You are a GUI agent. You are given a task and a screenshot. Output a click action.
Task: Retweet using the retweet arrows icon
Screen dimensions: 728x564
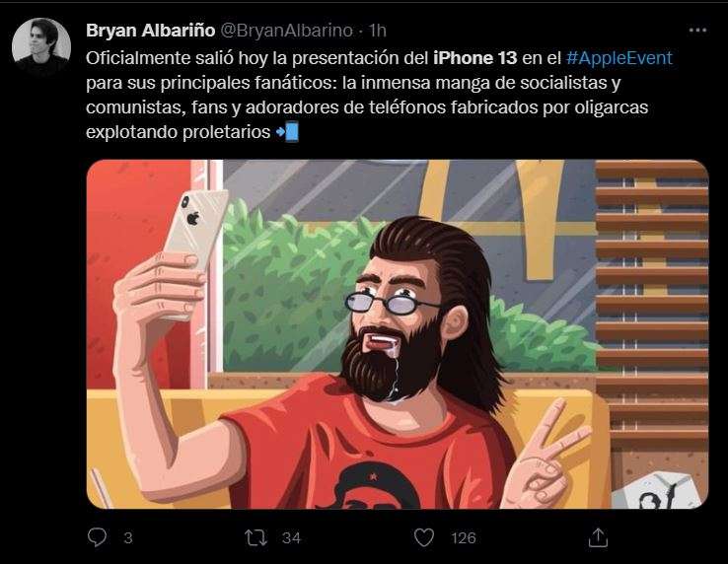(255, 537)
